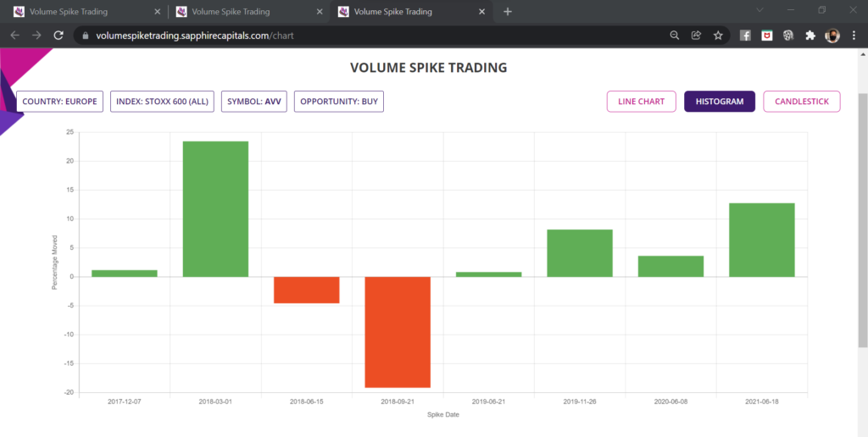Select the Histogram chart view

(719, 102)
